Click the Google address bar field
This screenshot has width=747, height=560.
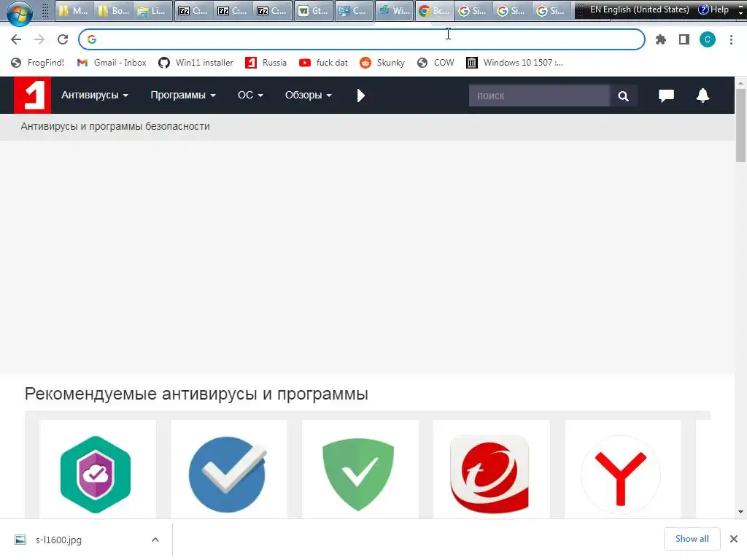tap(362, 39)
